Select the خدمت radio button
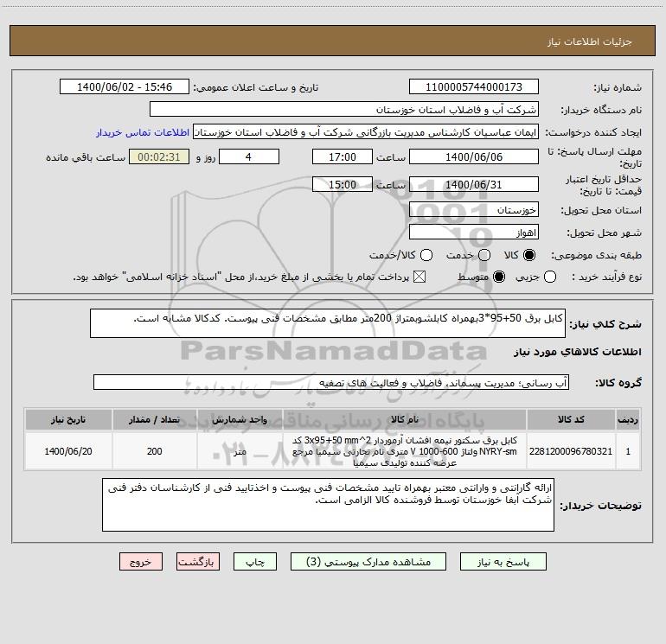 [484, 255]
